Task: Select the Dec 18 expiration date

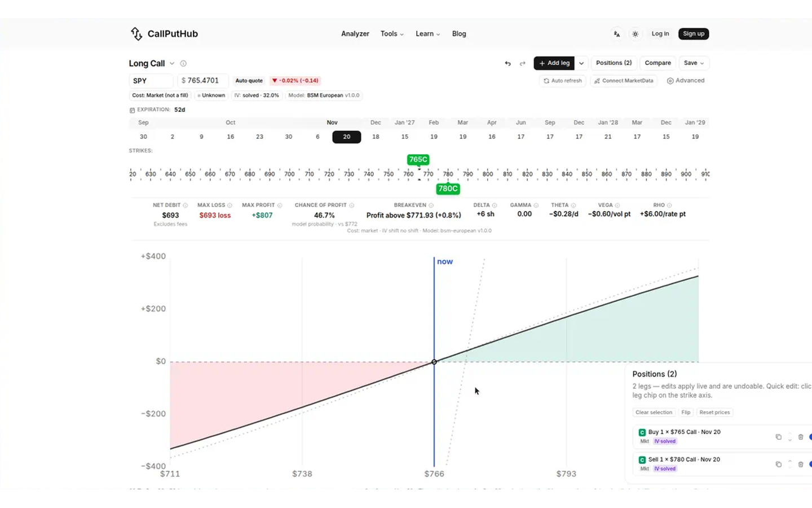Action: point(376,137)
